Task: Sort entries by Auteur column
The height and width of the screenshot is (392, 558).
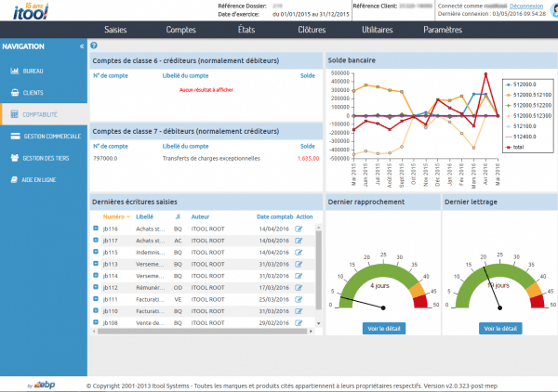Action: click(200, 217)
